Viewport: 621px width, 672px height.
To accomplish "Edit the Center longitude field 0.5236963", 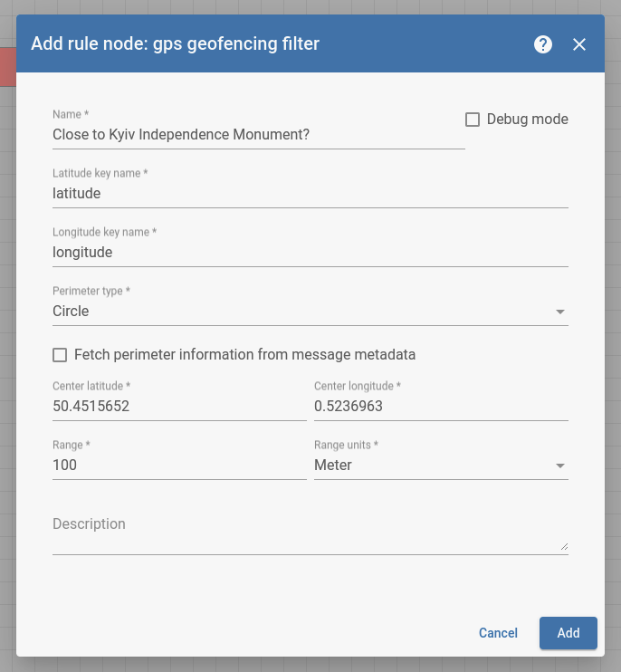I will [x=441, y=406].
